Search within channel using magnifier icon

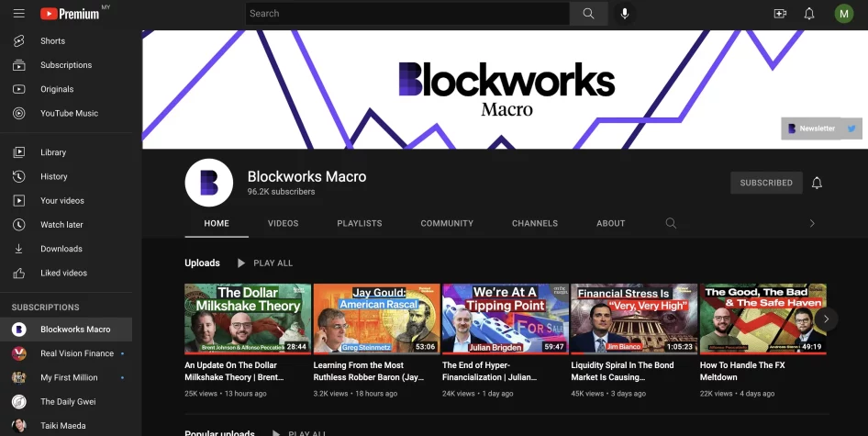[x=671, y=223]
